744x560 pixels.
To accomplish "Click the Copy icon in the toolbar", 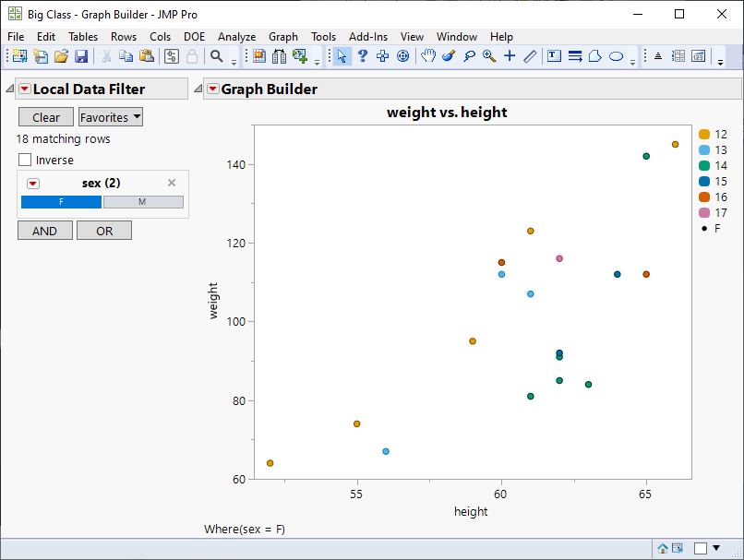I will tap(126, 56).
